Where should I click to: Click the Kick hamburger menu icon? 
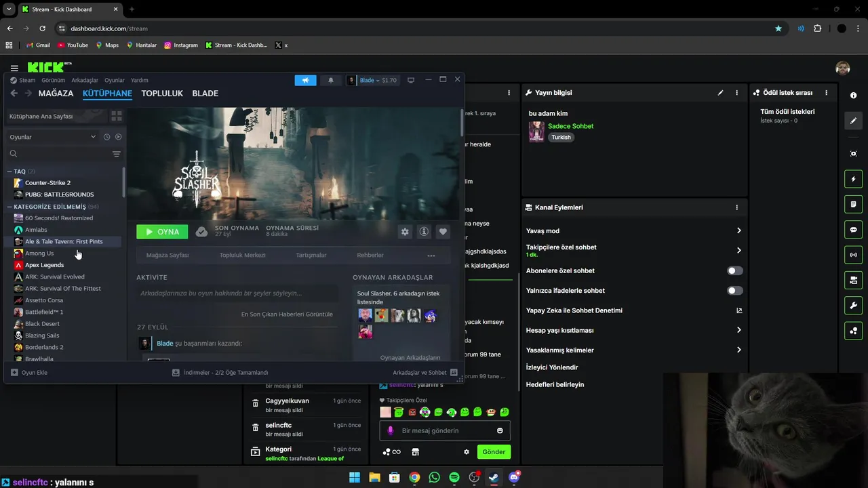tap(14, 68)
